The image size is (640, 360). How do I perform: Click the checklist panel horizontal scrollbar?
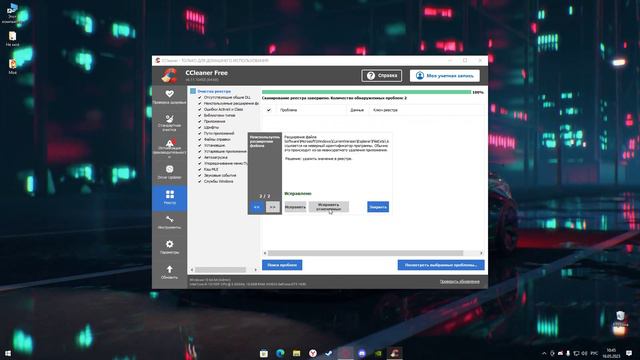click(x=220, y=270)
